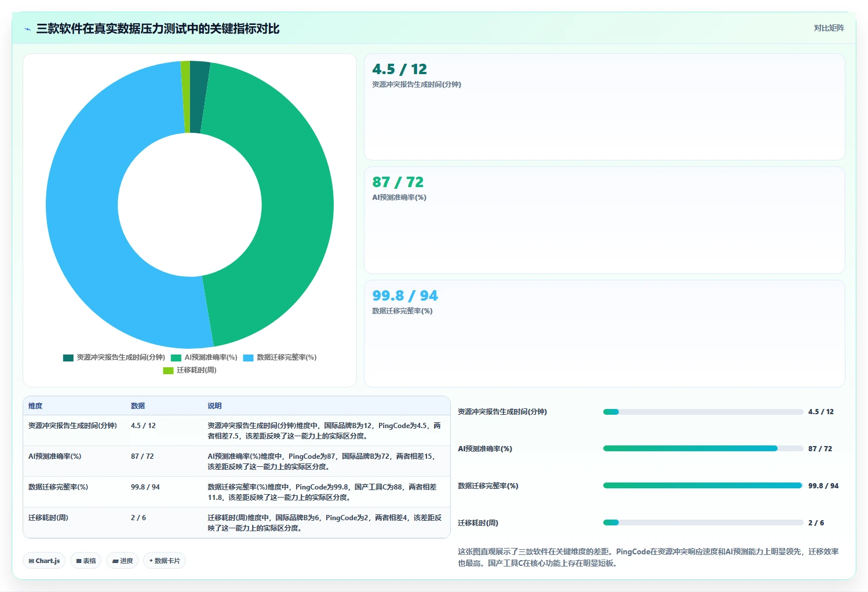This screenshot has width=868, height=592.
Task: Select table cell 数据迁移完整率(%)
Action: pyautogui.click(x=58, y=487)
